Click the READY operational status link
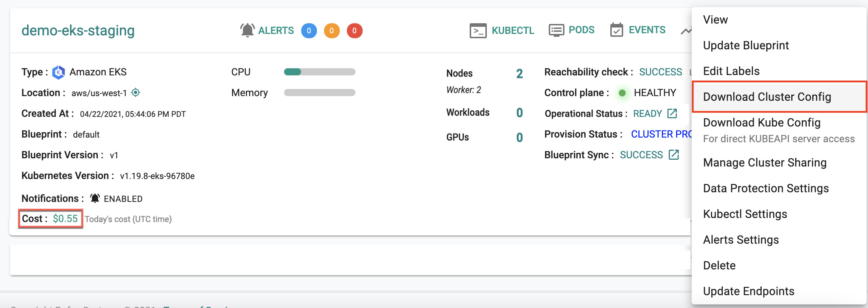 tap(647, 114)
